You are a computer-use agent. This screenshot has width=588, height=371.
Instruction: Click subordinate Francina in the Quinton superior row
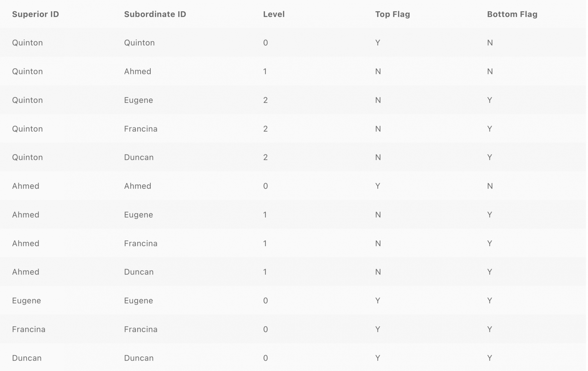tap(141, 129)
